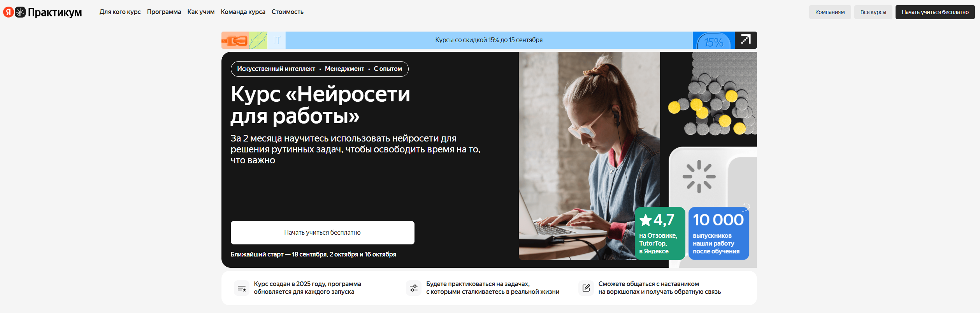This screenshot has height=313, width=980.
Task: Click the red Yandex "Я" logo icon
Action: (8, 12)
